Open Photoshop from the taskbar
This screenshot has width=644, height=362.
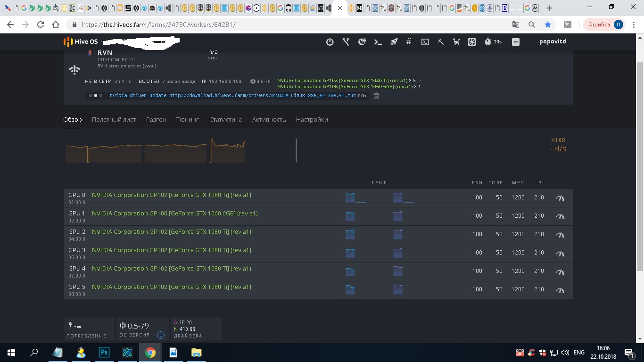(x=104, y=353)
